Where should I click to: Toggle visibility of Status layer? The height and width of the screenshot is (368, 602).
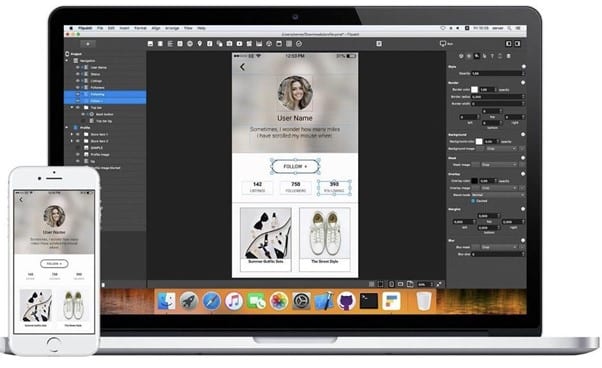pyautogui.click(x=78, y=74)
